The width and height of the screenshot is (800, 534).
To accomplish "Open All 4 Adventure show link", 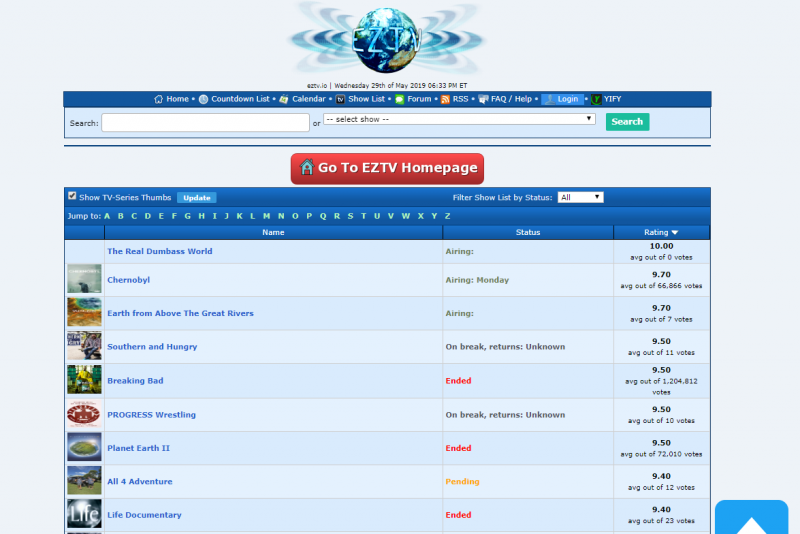I will coord(140,481).
